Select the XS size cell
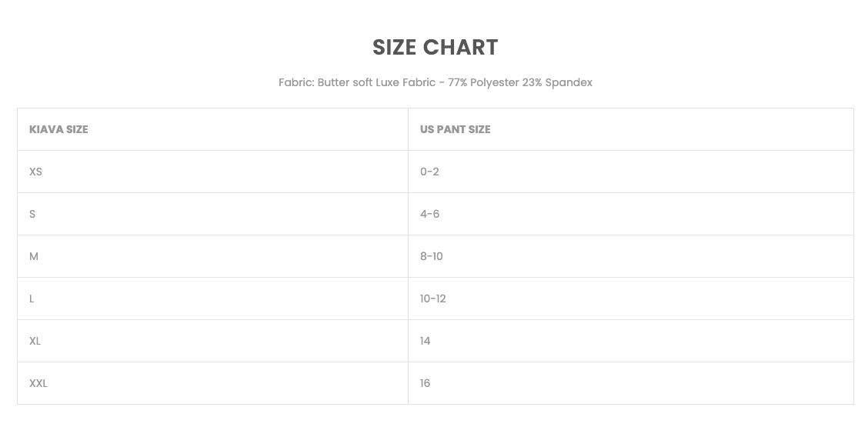 click(x=35, y=172)
